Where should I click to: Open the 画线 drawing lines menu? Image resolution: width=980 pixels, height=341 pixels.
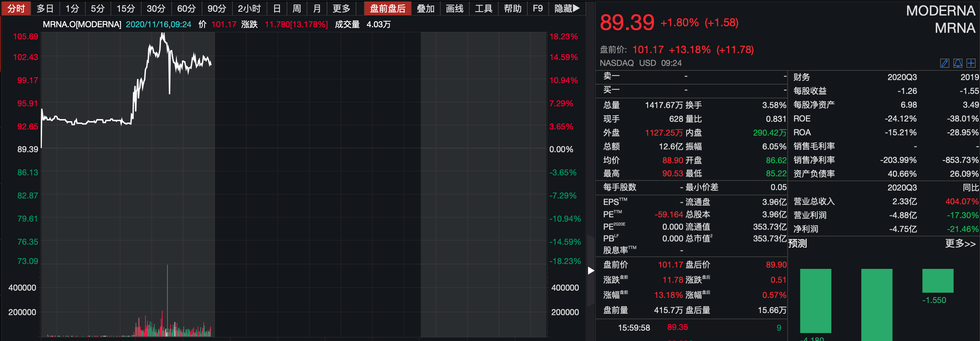pos(455,8)
